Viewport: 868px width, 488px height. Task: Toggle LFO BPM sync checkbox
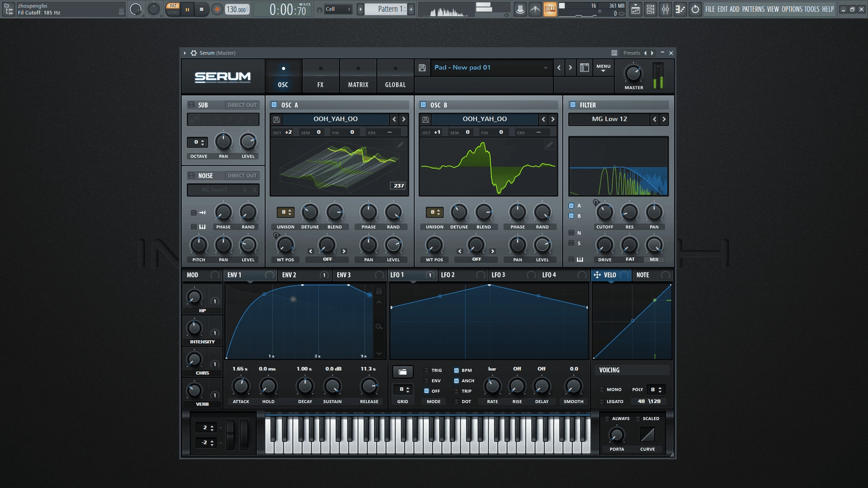pos(457,370)
